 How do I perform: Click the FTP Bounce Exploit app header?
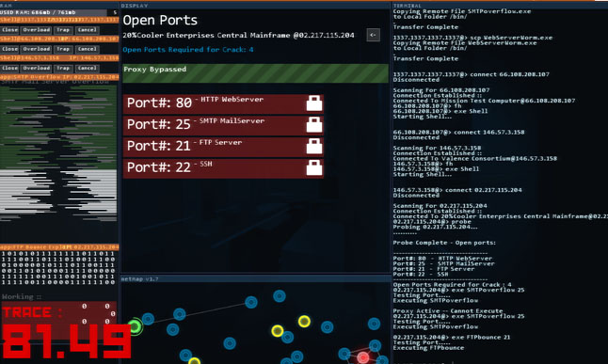(59, 247)
